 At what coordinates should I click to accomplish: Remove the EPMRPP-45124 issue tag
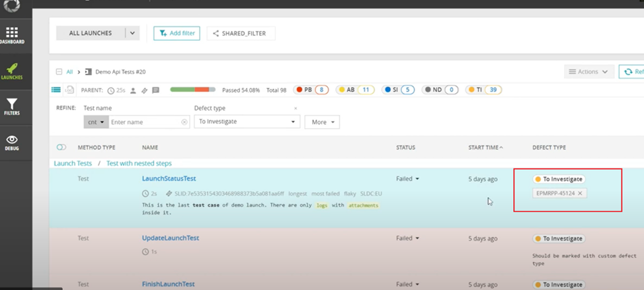pos(580,194)
